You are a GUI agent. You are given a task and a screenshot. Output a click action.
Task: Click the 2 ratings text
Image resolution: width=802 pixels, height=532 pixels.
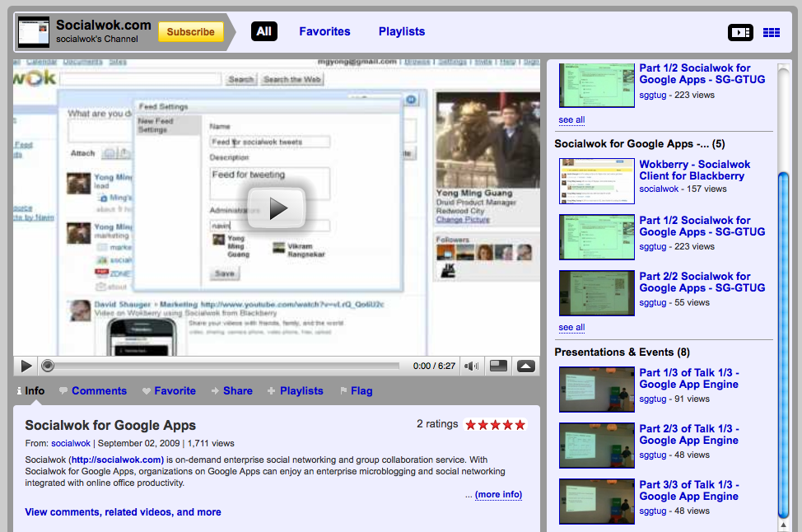point(437,424)
